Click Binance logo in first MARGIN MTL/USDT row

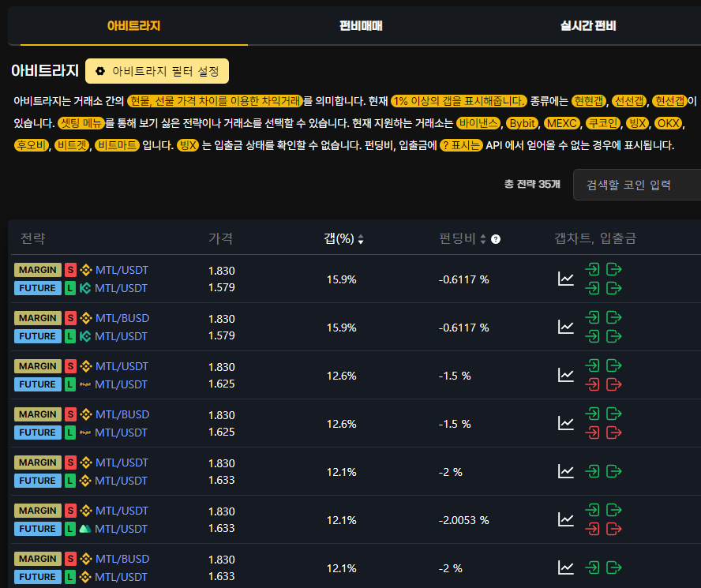tap(86, 270)
